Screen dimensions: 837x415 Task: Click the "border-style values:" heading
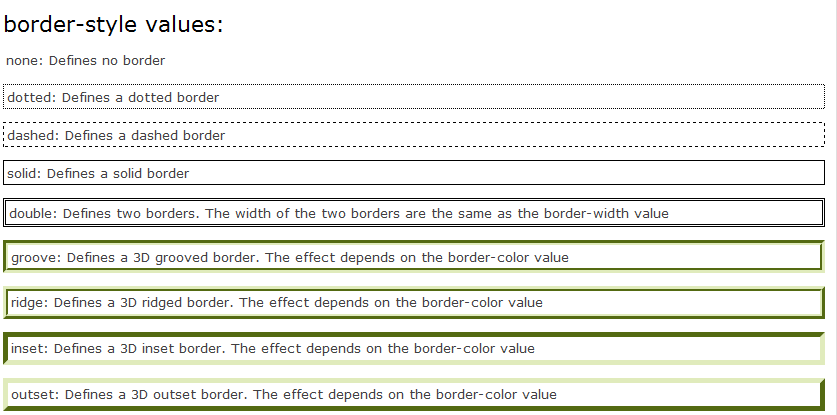[x=113, y=25]
